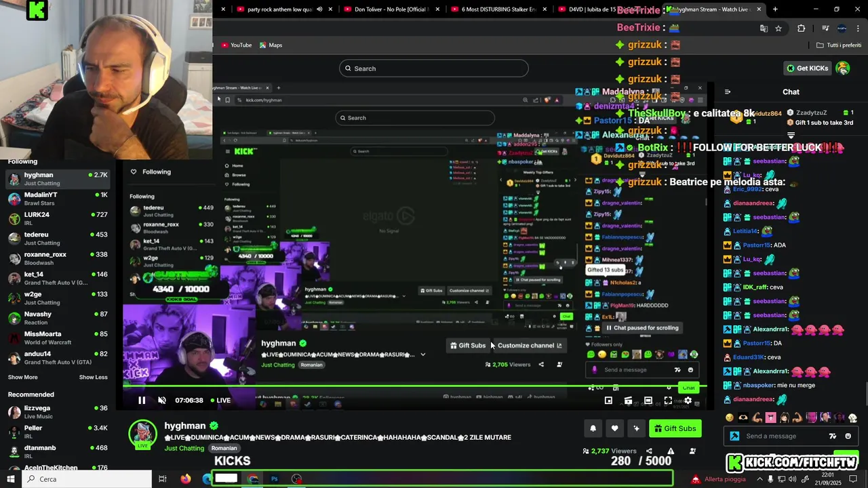Open browser extensions puzzle icon
The height and width of the screenshot is (488, 868).
click(x=801, y=28)
